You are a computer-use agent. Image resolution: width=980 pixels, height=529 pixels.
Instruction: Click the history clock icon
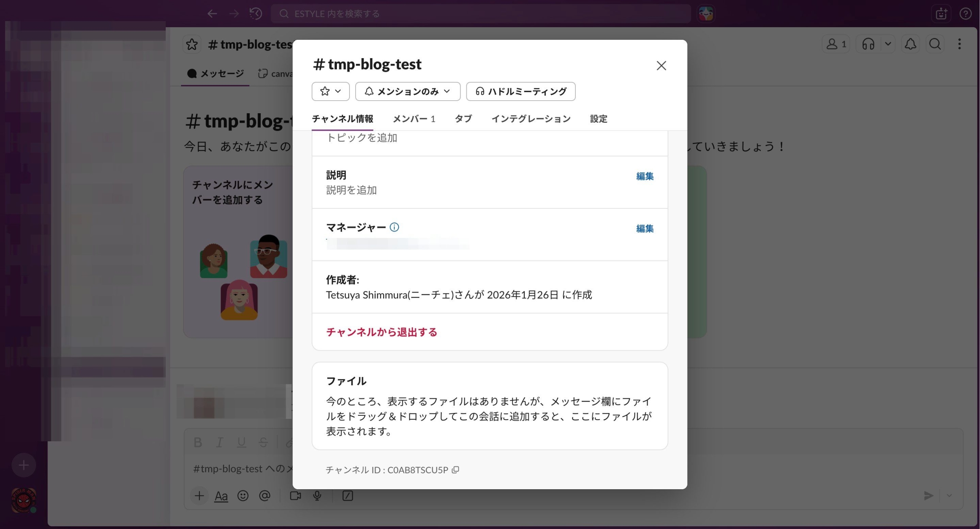pos(256,14)
